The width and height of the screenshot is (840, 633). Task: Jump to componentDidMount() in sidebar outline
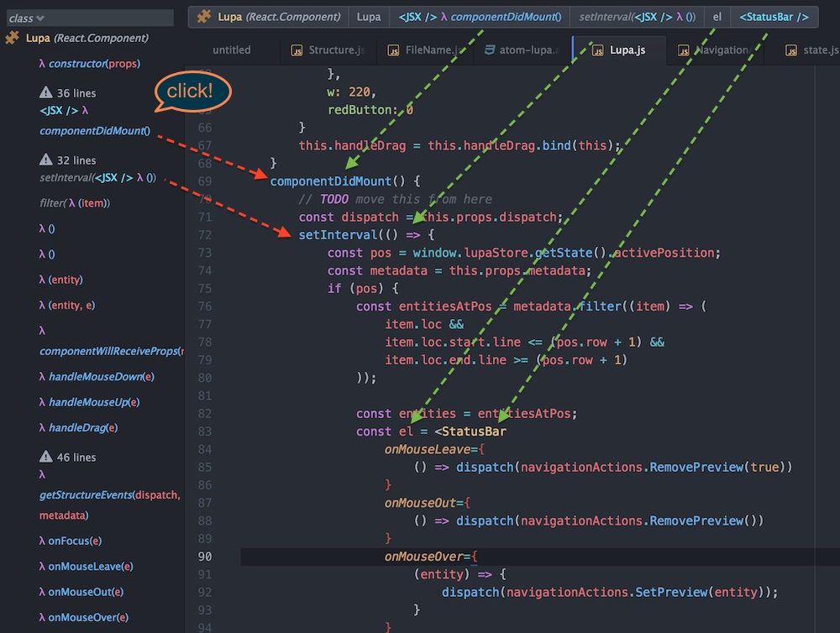click(94, 130)
